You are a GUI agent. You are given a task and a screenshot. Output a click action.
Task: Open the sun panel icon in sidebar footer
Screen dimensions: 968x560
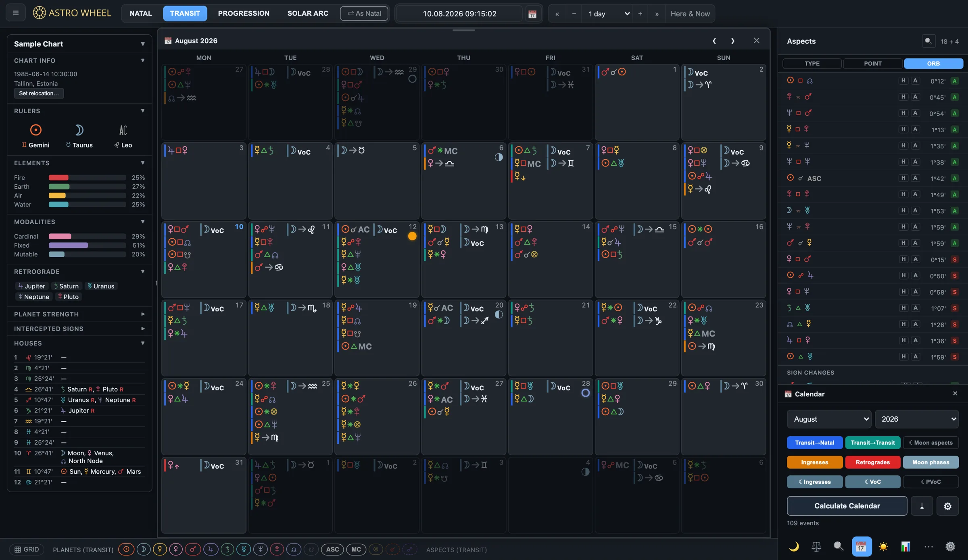click(x=883, y=546)
